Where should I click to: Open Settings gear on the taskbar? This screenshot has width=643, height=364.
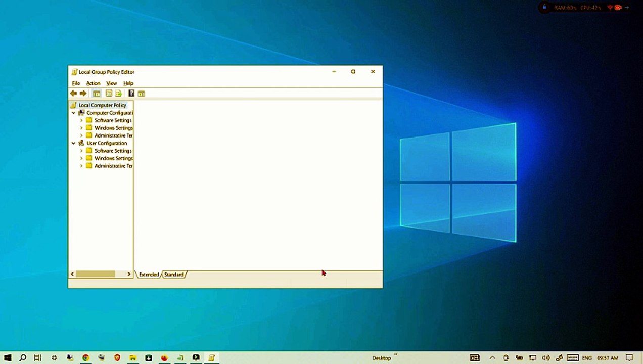[x=54, y=358]
